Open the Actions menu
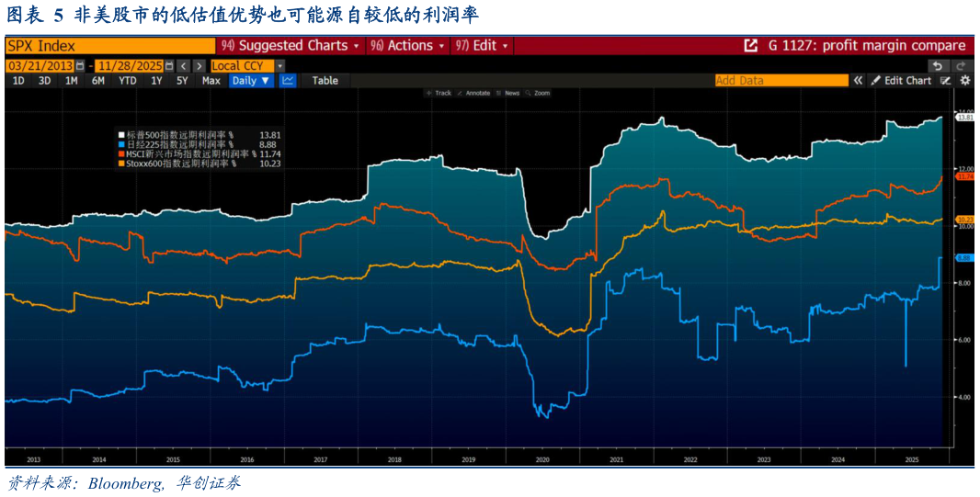Screen dimensions: 980x497 [x=408, y=45]
